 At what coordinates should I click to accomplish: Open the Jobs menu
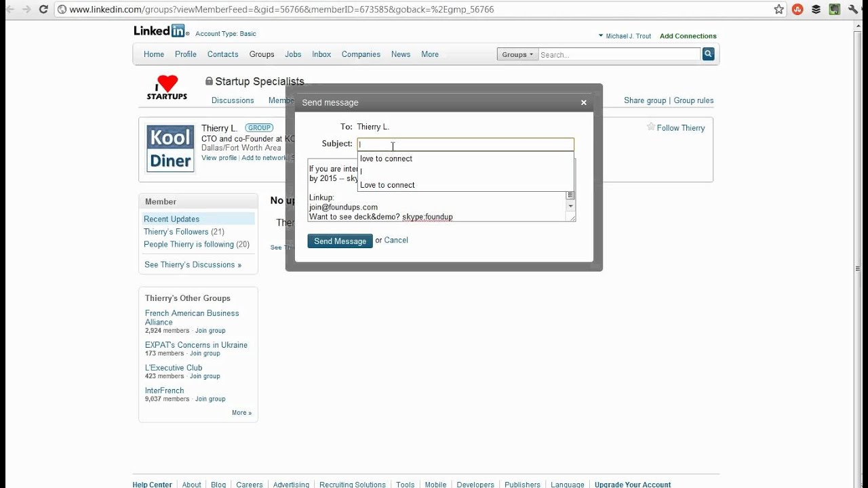click(293, 54)
